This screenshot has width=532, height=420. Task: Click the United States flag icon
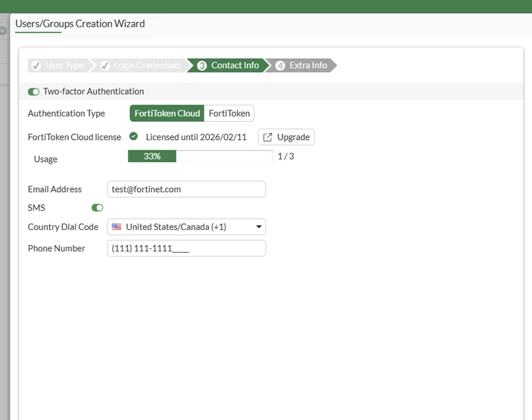click(117, 226)
